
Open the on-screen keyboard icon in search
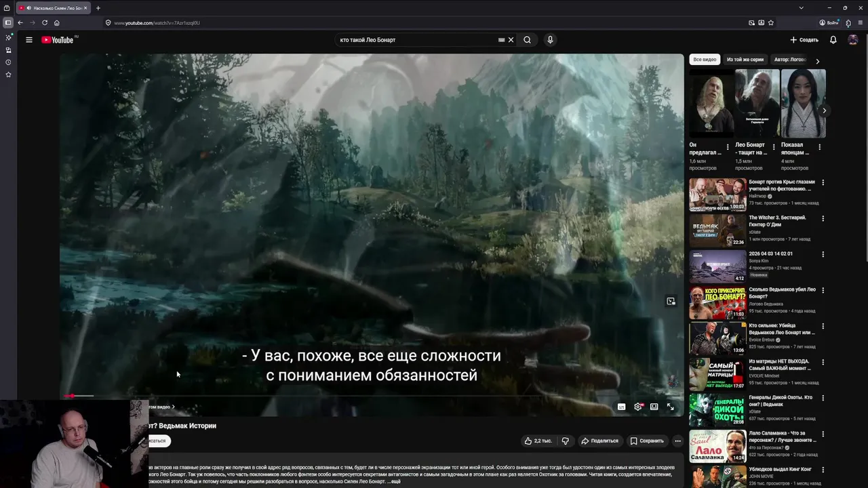pyautogui.click(x=502, y=40)
